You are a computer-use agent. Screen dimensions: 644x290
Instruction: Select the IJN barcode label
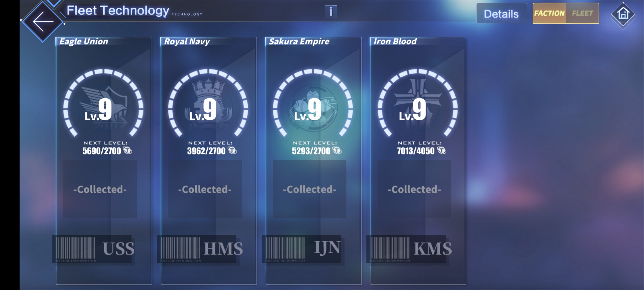[x=302, y=249]
